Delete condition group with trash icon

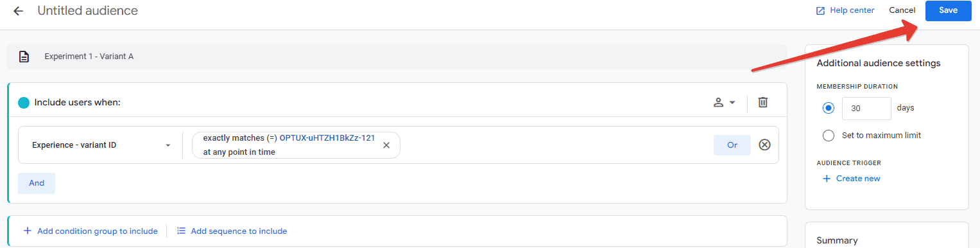pyautogui.click(x=762, y=102)
